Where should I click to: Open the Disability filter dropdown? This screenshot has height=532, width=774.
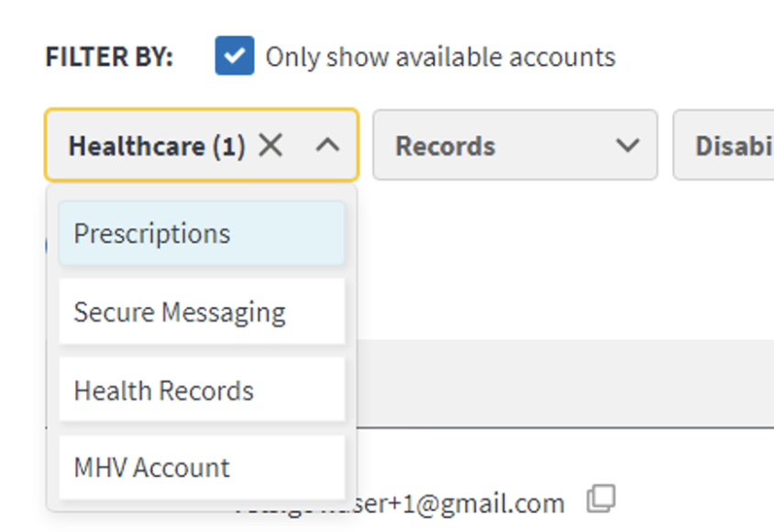[724, 145]
